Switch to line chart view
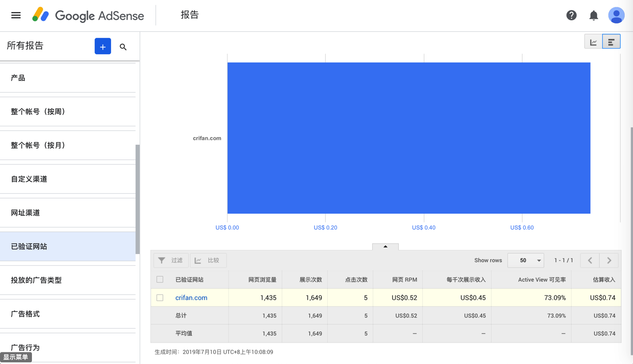The height and width of the screenshot is (364, 633). coord(594,42)
